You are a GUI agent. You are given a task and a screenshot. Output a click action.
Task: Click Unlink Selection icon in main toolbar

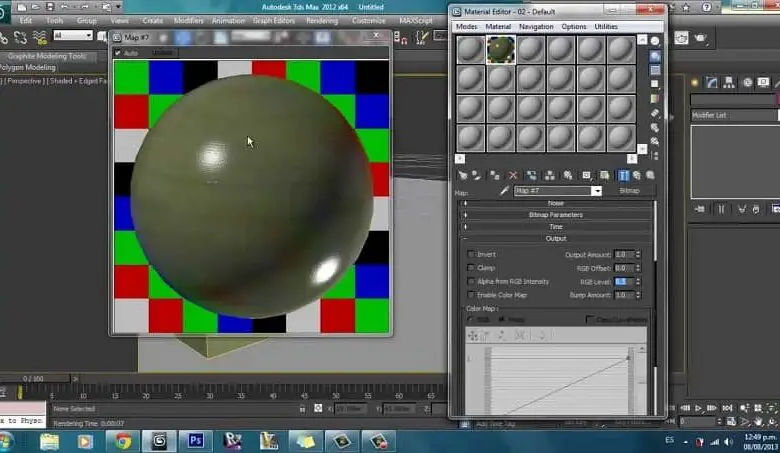21,37
